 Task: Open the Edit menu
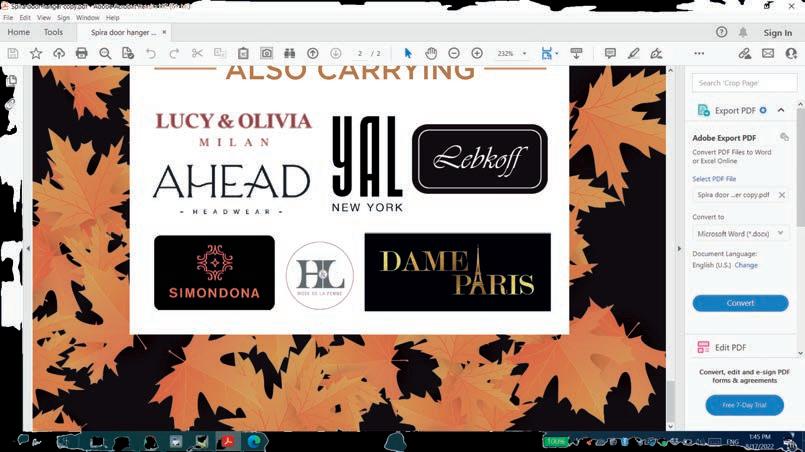point(25,17)
